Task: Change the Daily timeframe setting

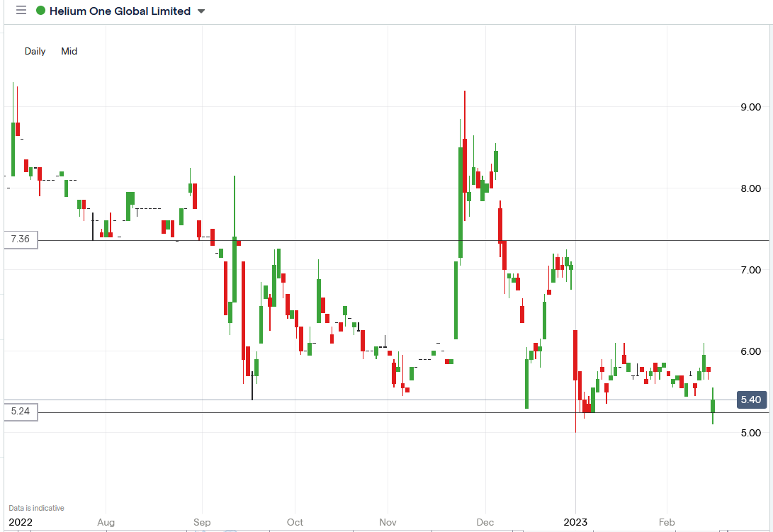Action: [35, 51]
